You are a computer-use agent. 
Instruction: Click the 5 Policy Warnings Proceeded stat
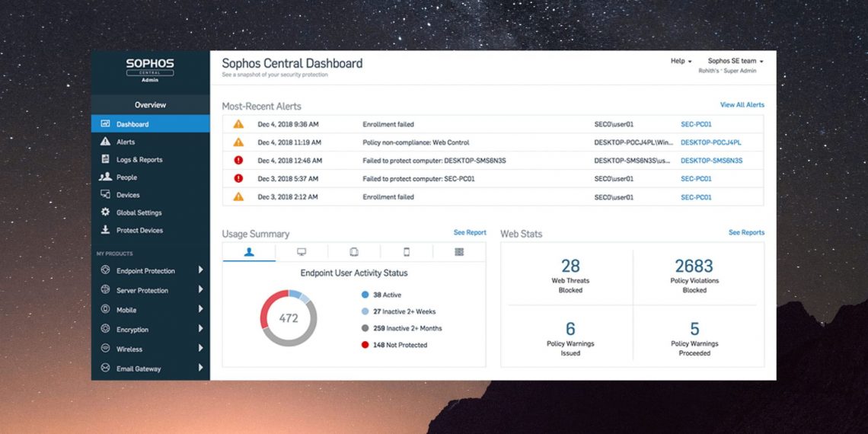[694, 338]
